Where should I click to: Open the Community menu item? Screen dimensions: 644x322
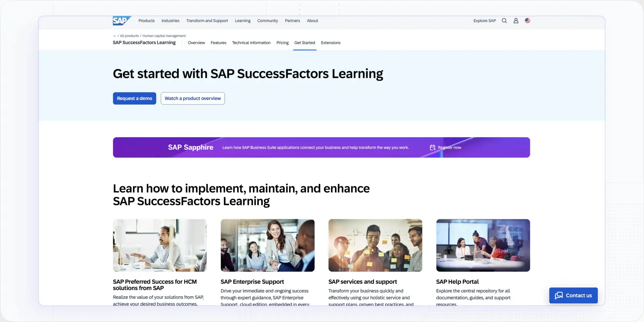(267, 21)
